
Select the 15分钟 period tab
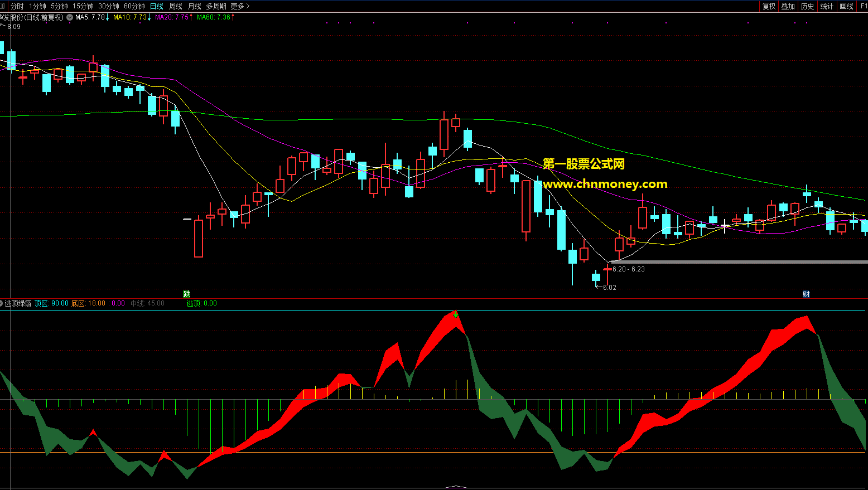click(x=83, y=6)
